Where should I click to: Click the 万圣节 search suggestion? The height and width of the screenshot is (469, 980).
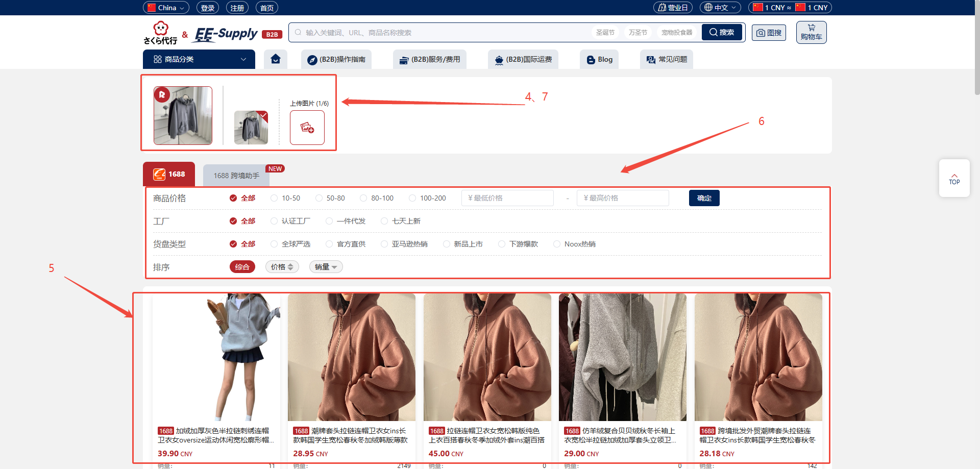[638, 32]
